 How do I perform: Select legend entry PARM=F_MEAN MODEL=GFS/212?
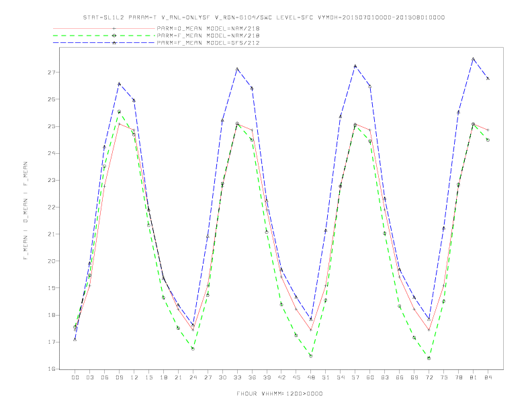[208, 43]
